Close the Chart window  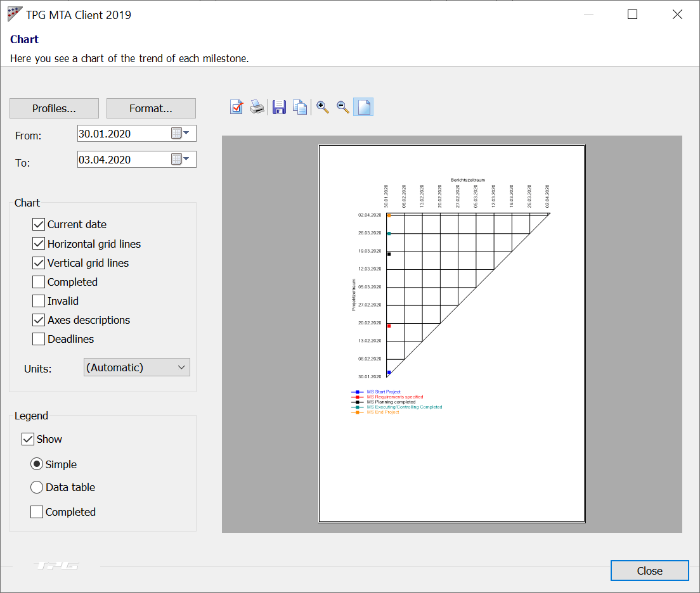point(649,570)
